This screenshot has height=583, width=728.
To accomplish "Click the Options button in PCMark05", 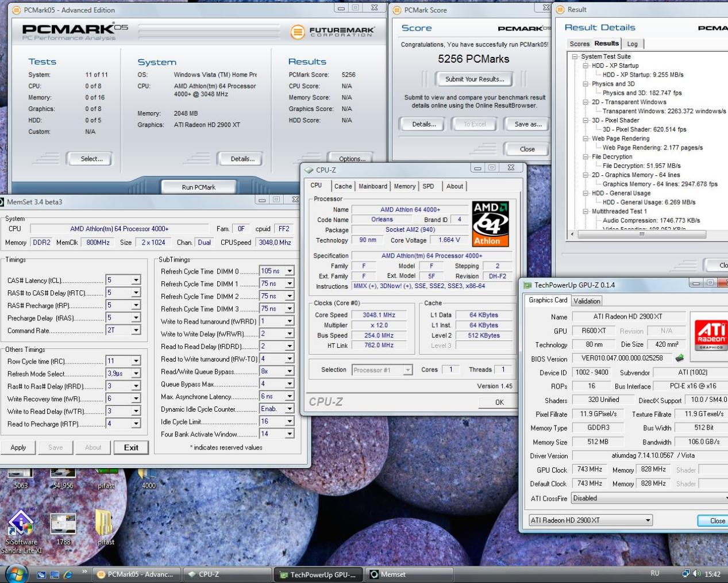I will tap(352, 159).
